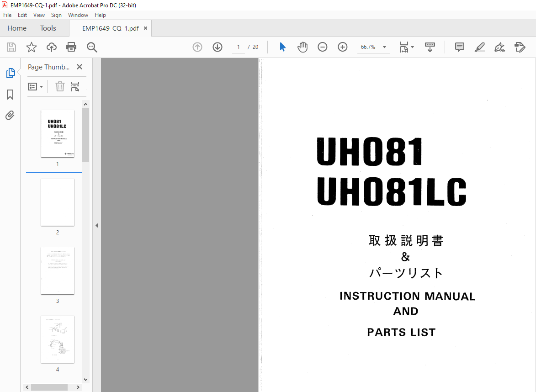Add a sticky note comment
The width and height of the screenshot is (536, 392).
pyautogui.click(x=459, y=47)
